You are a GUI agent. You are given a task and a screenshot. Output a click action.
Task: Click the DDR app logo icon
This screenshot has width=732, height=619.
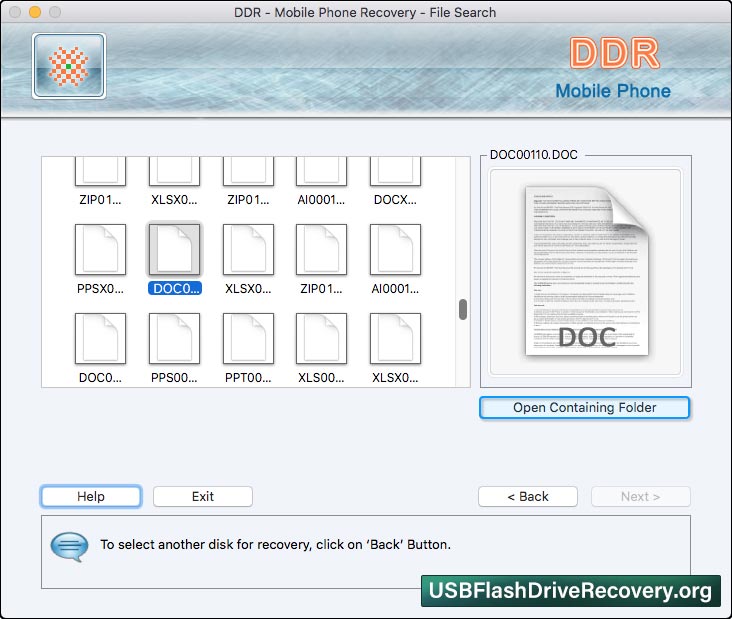click(69, 66)
